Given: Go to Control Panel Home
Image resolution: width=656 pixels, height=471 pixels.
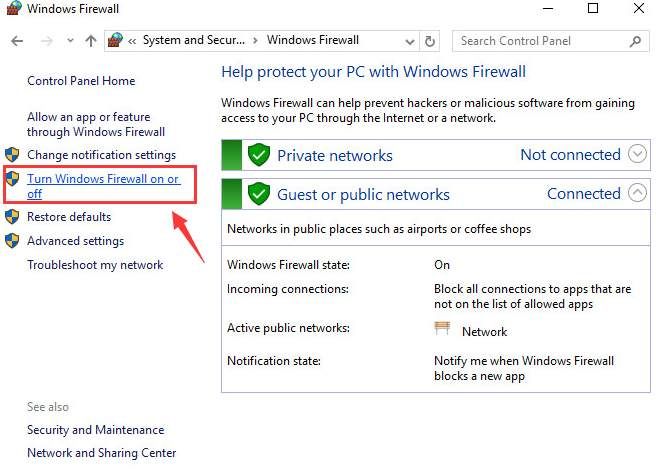Looking at the screenshot, I should (x=81, y=81).
